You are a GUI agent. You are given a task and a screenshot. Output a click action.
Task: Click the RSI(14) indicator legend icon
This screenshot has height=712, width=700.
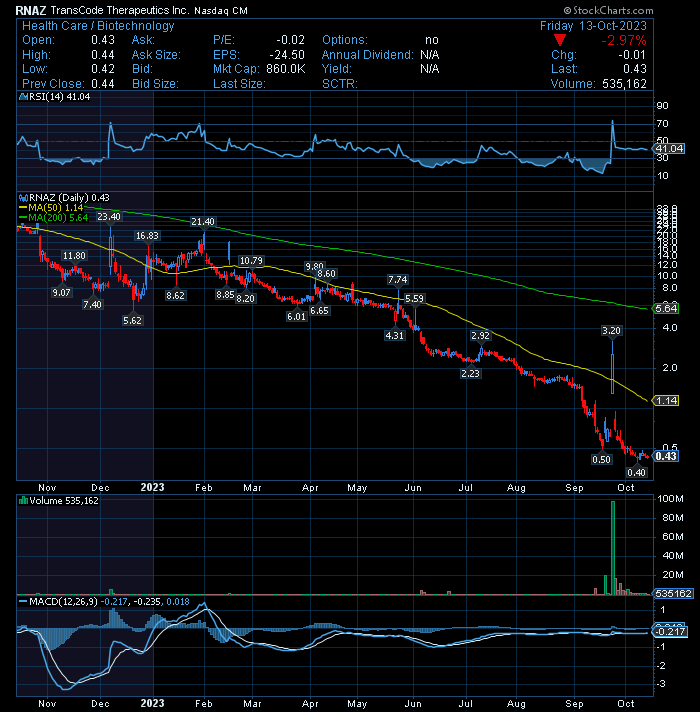click(x=23, y=97)
